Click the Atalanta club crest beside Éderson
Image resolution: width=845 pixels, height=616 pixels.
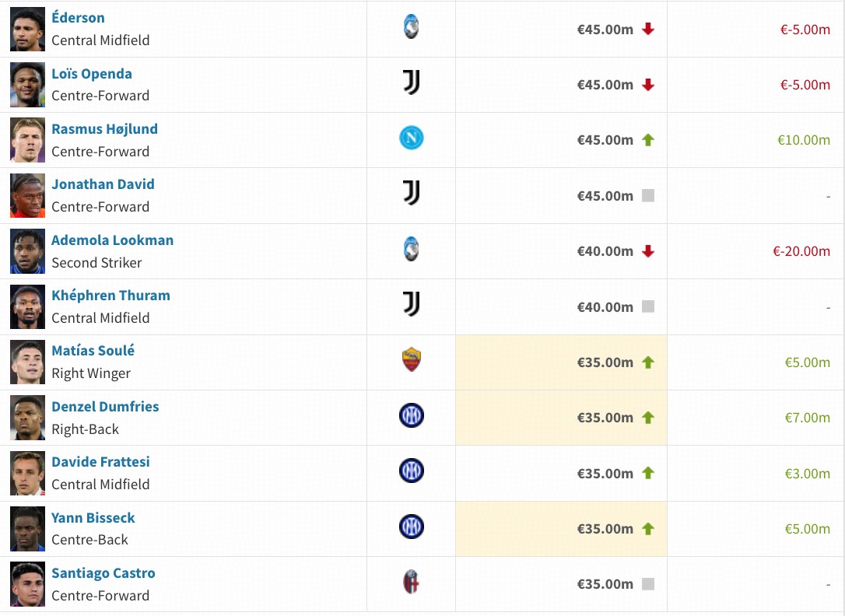coord(412,28)
